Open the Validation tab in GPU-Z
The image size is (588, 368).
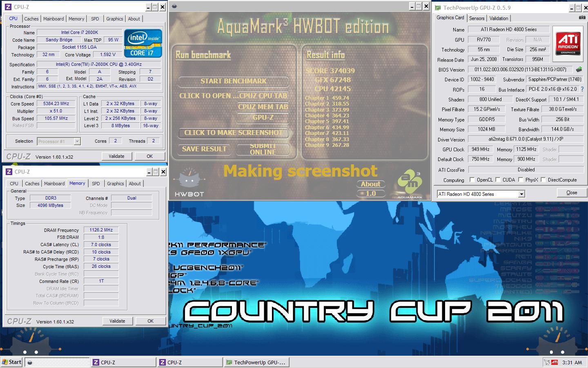tap(499, 18)
